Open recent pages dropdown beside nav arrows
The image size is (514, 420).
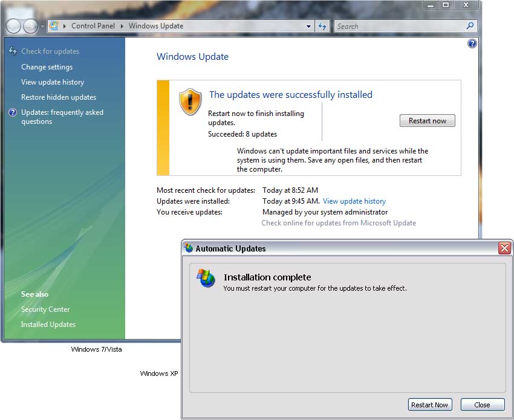tap(42, 26)
